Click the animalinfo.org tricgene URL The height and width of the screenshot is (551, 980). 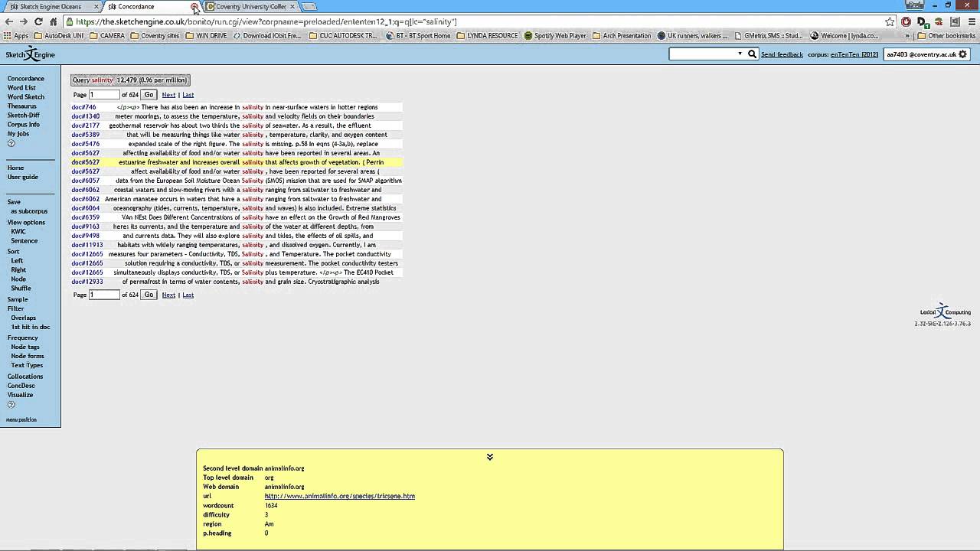(x=339, y=496)
